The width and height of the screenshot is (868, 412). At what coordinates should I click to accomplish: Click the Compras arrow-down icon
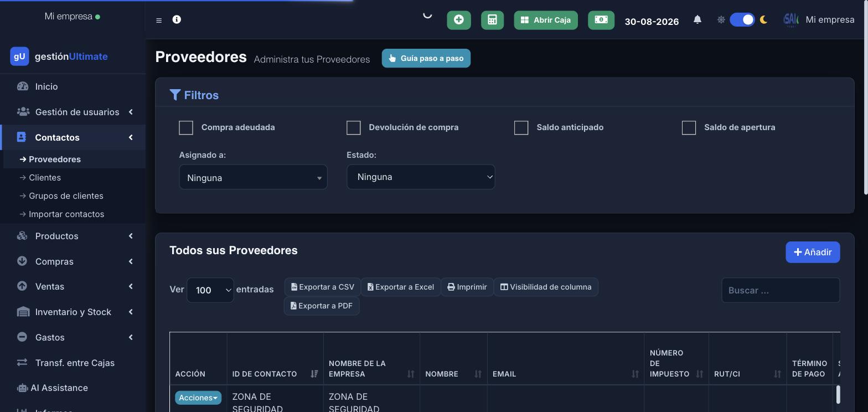[22, 261]
